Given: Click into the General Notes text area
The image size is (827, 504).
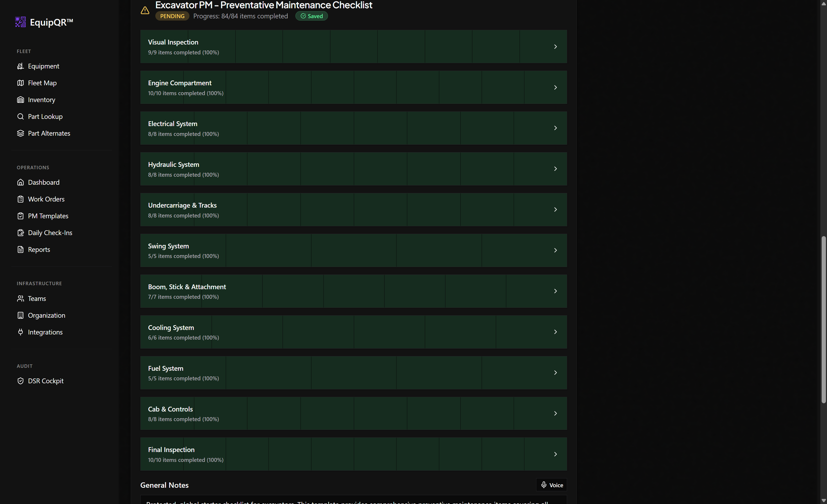Looking at the screenshot, I should [353, 500].
